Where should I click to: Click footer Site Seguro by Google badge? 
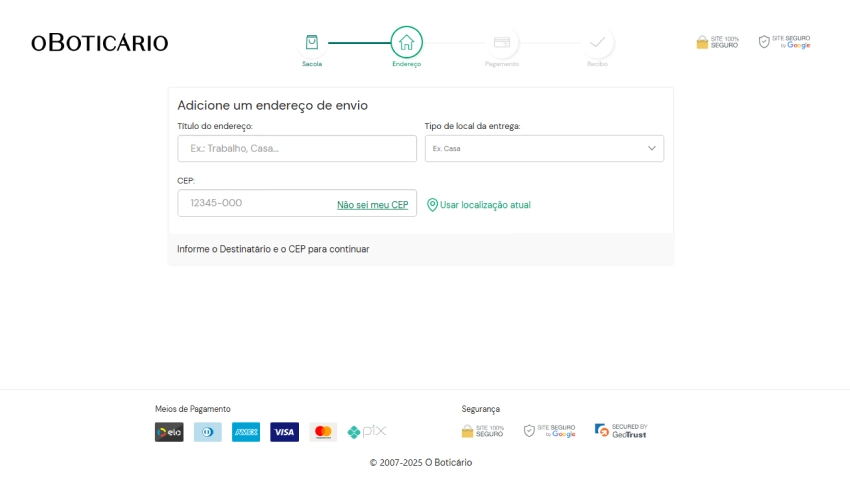(x=550, y=431)
